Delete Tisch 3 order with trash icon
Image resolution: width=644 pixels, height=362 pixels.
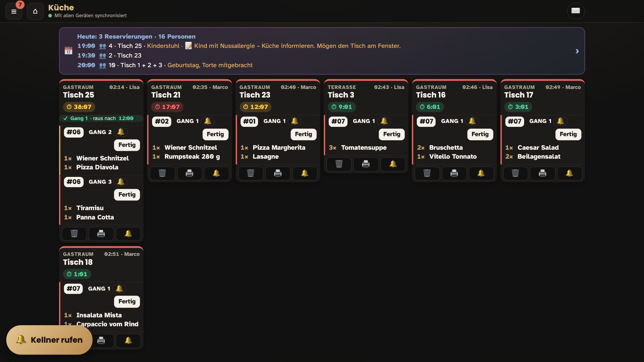339,164
